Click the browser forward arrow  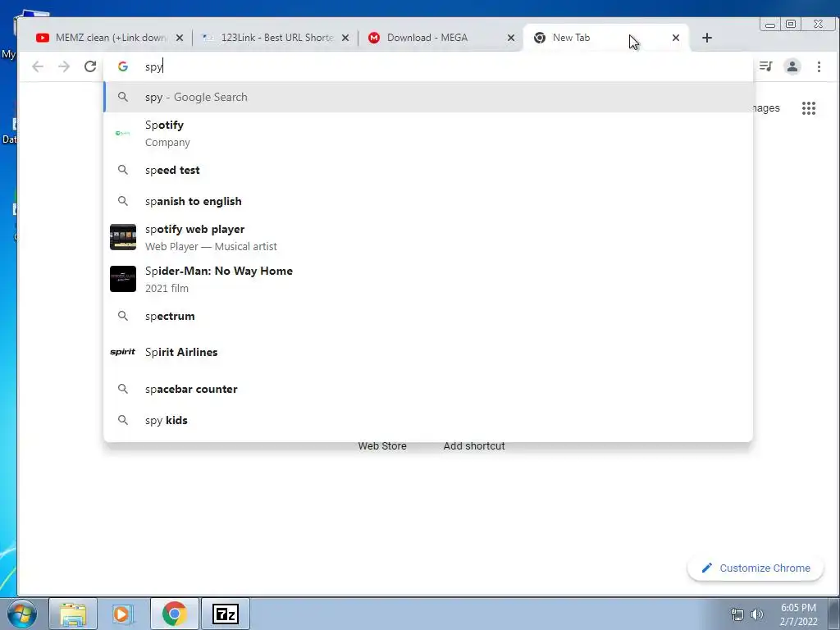coord(64,66)
